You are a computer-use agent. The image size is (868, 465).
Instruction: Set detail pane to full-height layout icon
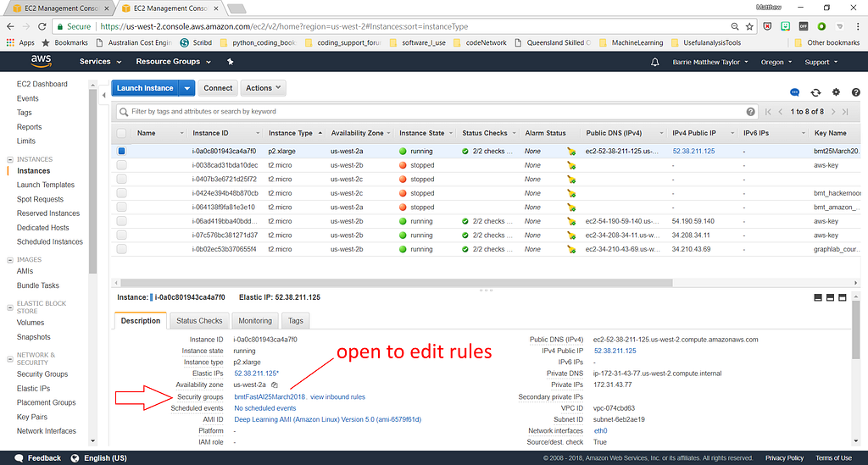[x=843, y=297]
